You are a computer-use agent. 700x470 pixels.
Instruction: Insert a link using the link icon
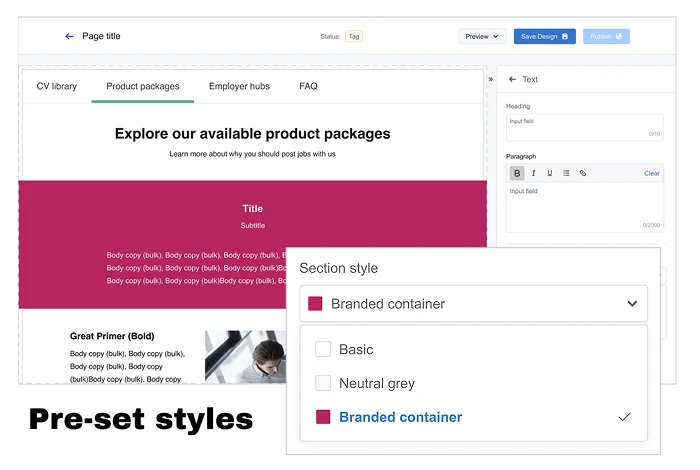pyautogui.click(x=583, y=173)
